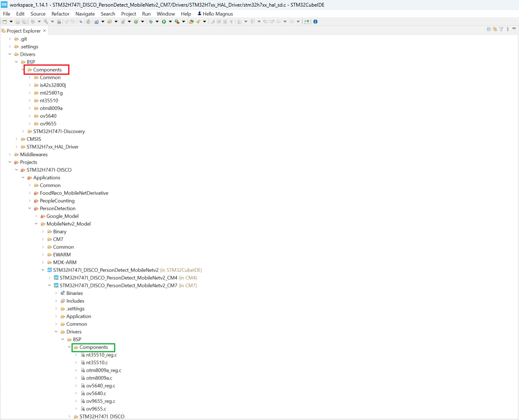Viewport: 519px width, 420px height.
Task: Save the current editor with the Save icon
Action: pyautogui.click(x=17, y=21)
